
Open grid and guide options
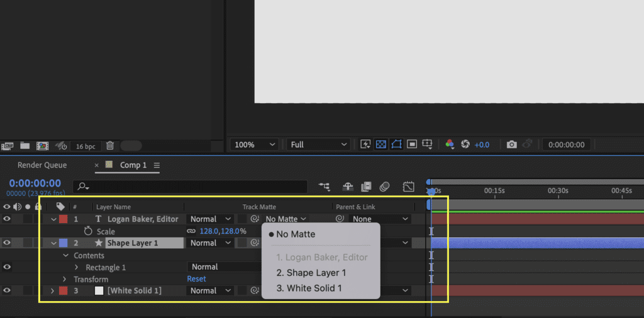428,145
